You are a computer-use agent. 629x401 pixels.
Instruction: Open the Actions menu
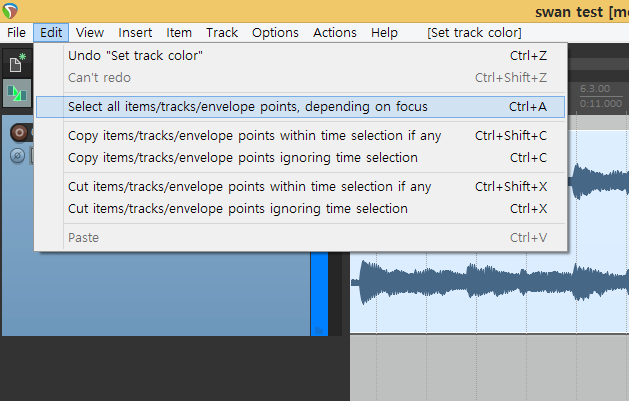click(x=335, y=32)
